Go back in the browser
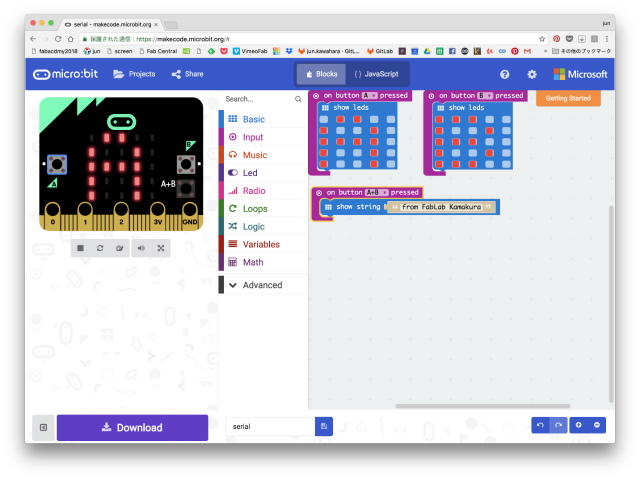Image resolution: width=640 pixels, height=479 pixels. click(x=33, y=39)
